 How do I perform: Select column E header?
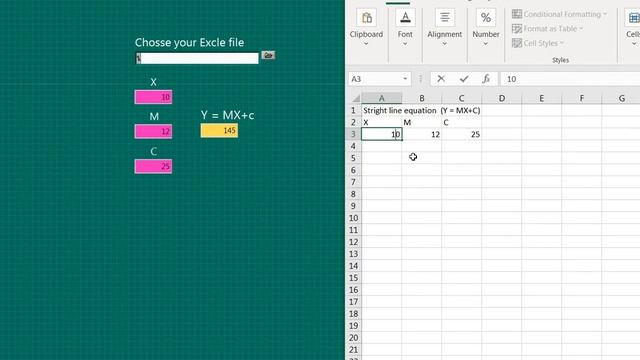[x=542, y=98]
